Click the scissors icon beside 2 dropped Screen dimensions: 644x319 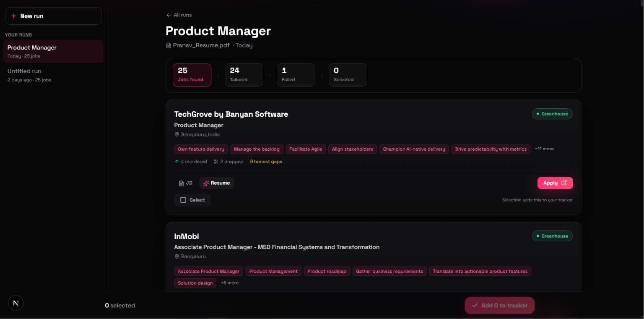click(x=216, y=162)
